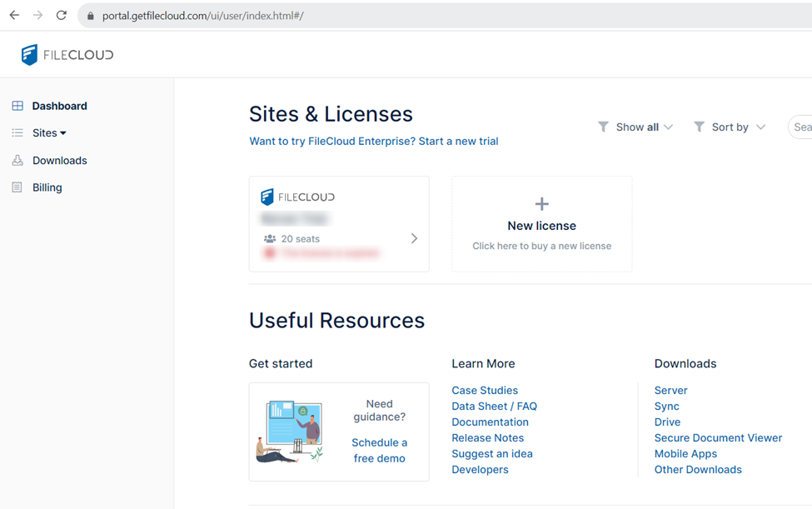Click the Useful Resources heading

(336, 321)
